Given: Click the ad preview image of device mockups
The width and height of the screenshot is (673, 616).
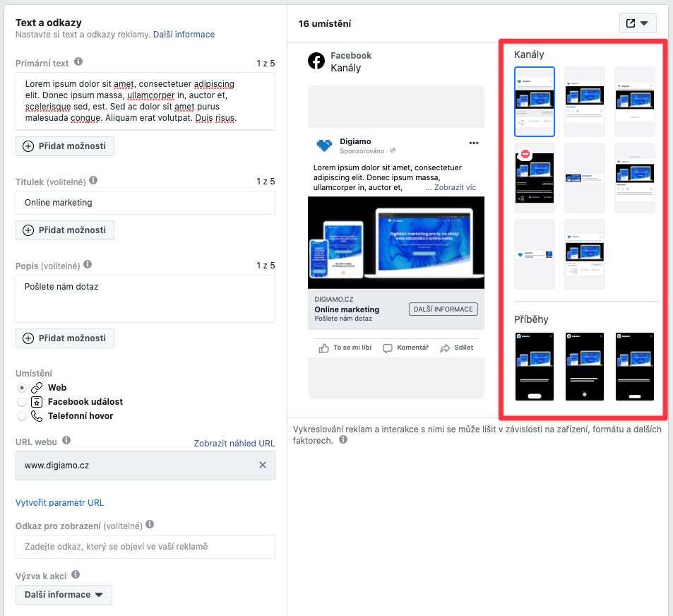Looking at the screenshot, I should pos(396,242).
